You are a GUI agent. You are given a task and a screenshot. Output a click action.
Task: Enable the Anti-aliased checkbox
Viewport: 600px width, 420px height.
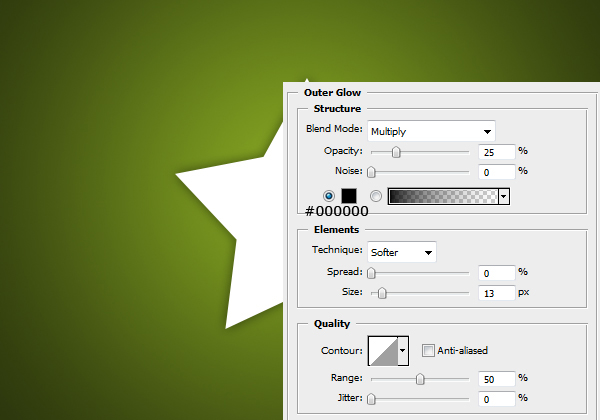[x=428, y=350]
